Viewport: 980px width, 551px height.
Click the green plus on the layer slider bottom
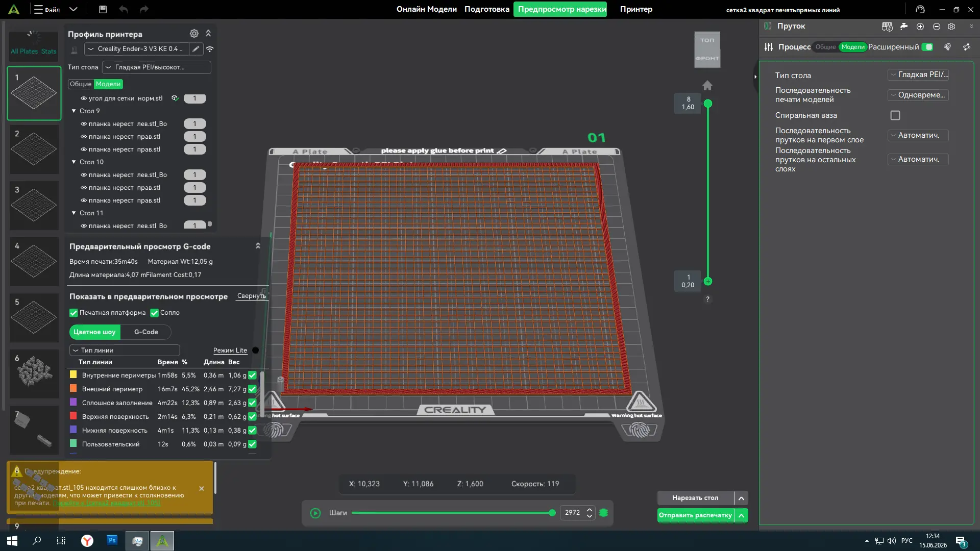click(x=708, y=282)
